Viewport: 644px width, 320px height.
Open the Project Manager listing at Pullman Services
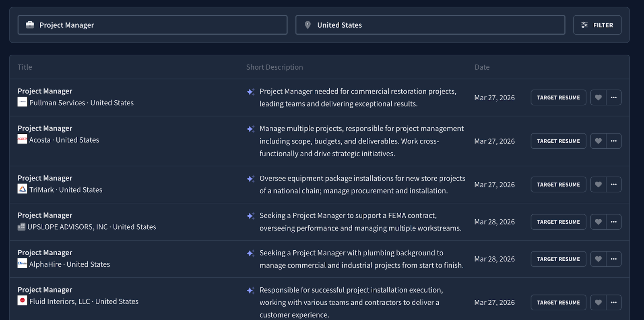click(x=45, y=91)
